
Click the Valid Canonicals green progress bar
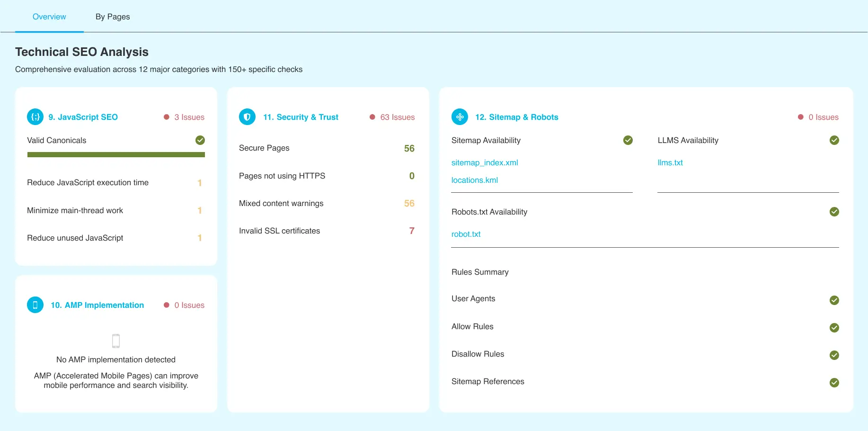coord(116,155)
